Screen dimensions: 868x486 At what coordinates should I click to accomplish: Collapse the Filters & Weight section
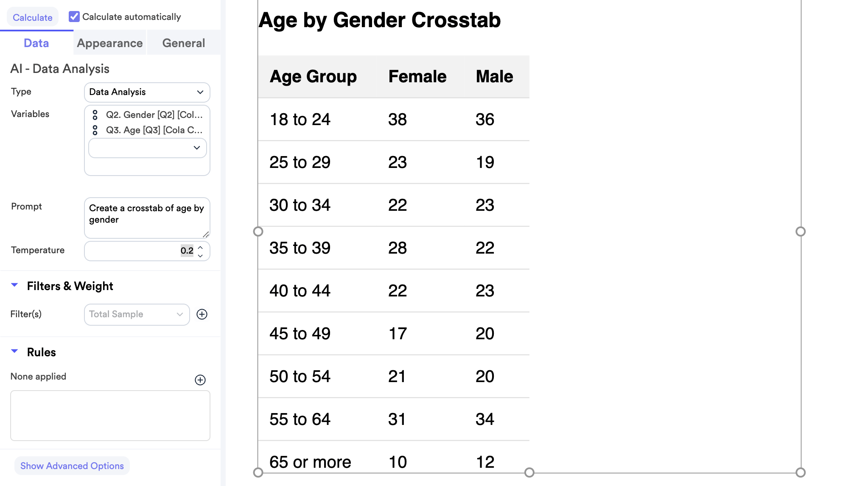14,285
